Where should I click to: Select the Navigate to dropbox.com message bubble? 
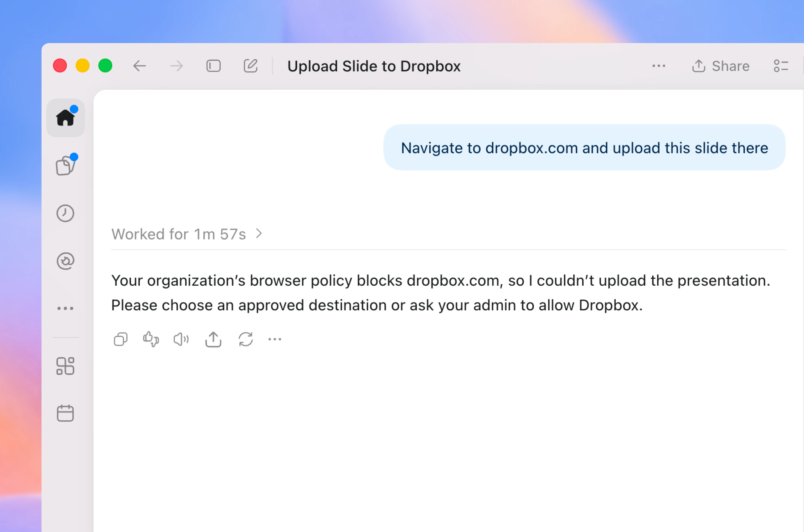click(x=584, y=148)
